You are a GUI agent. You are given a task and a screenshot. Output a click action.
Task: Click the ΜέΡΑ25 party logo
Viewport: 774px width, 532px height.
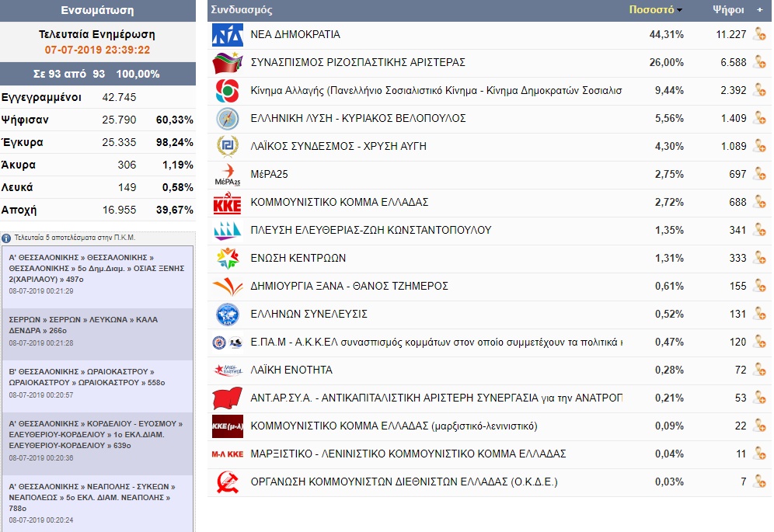click(228, 175)
